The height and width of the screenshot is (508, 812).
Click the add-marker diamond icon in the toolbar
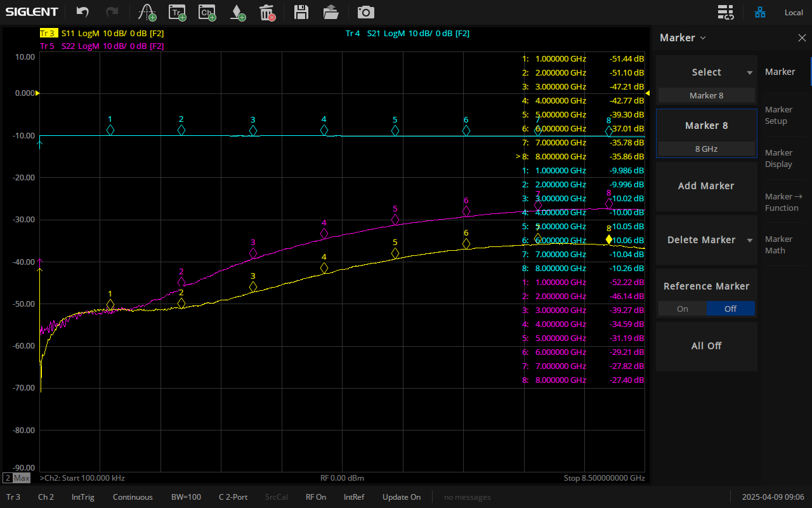pyautogui.click(x=237, y=12)
